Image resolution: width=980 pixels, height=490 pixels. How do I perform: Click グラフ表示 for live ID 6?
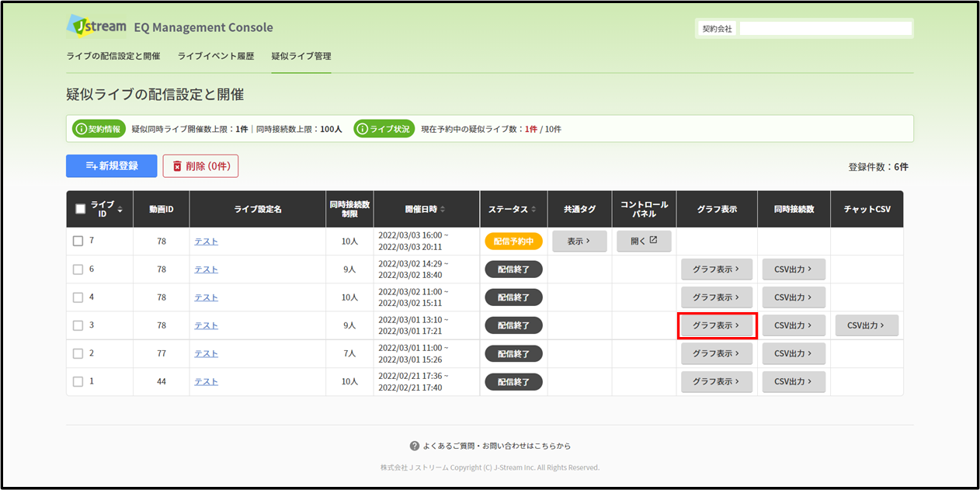(717, 269)
